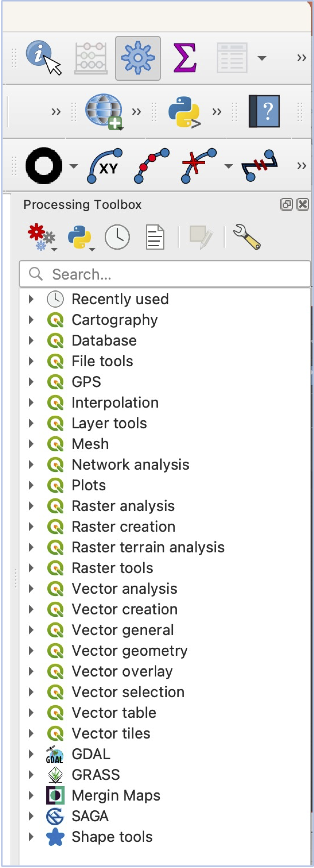Select the Add Ring black circle tool
Screen dimensions: 314x868
click(44, 166)
